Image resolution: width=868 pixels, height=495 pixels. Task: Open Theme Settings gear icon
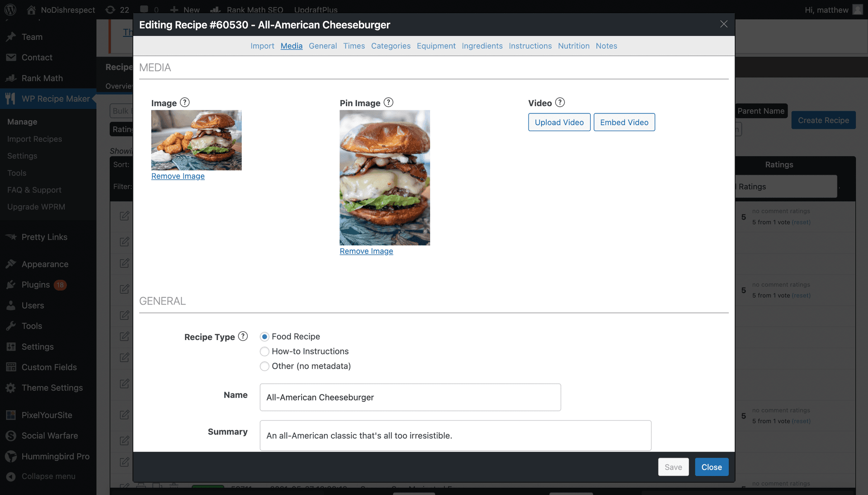coord(11,388)
